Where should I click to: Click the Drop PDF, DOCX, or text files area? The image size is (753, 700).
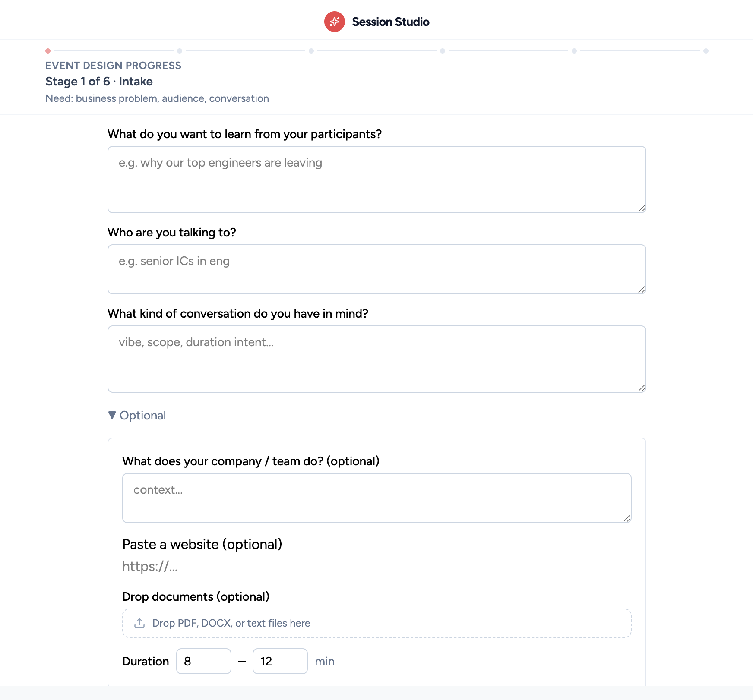(x=376, y=623)
